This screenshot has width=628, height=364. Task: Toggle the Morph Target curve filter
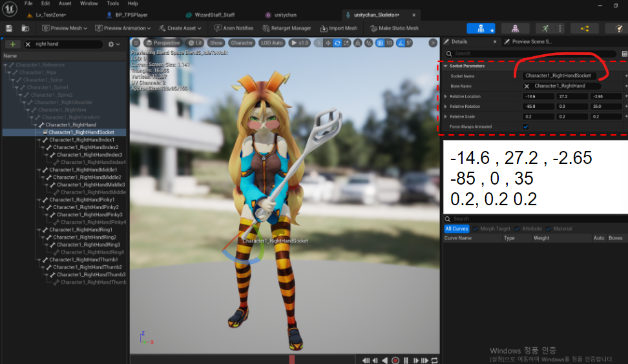492,229
